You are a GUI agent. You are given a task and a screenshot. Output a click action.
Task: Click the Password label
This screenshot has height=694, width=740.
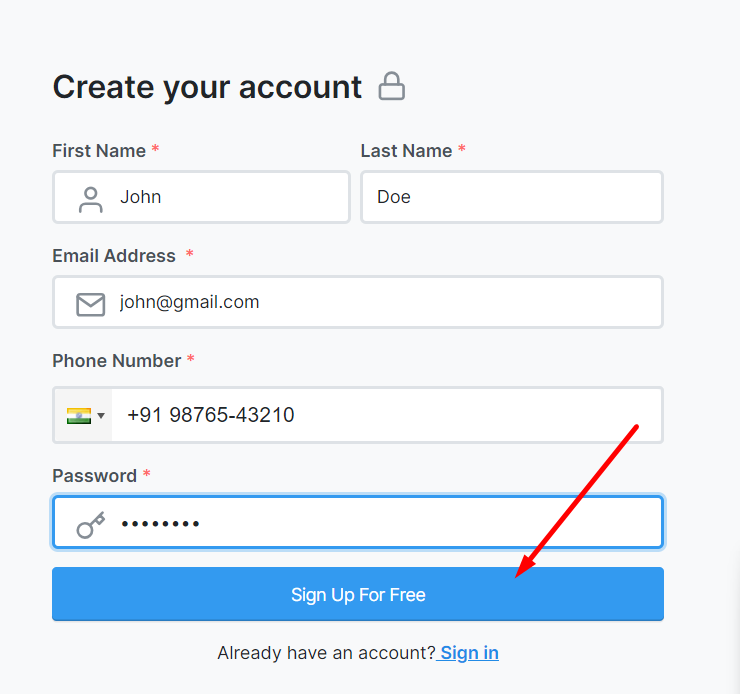(x=94, y=476)
